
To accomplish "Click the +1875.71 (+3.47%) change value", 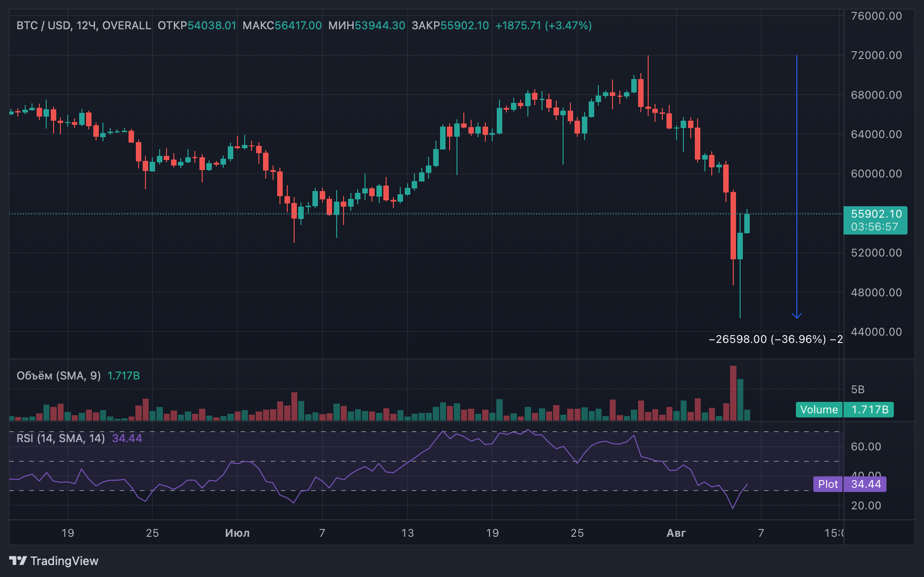I will (543, 26).
